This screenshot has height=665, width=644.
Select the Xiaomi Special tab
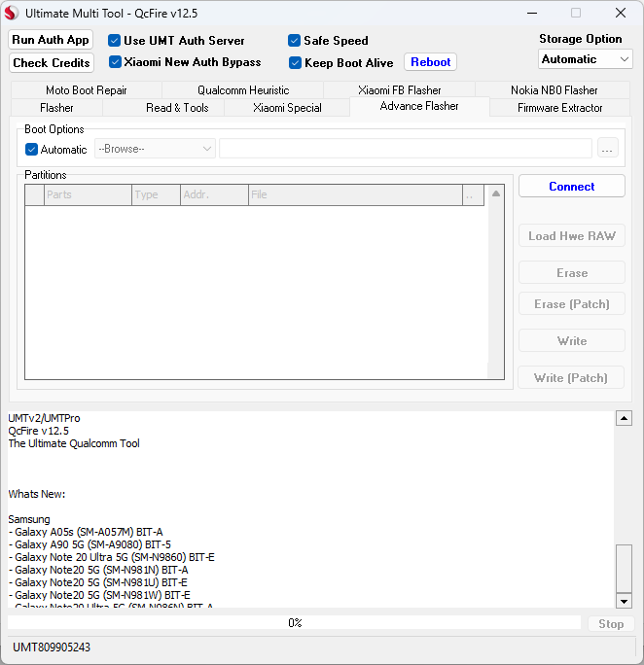pyautogui.click(x=287, y=108)
